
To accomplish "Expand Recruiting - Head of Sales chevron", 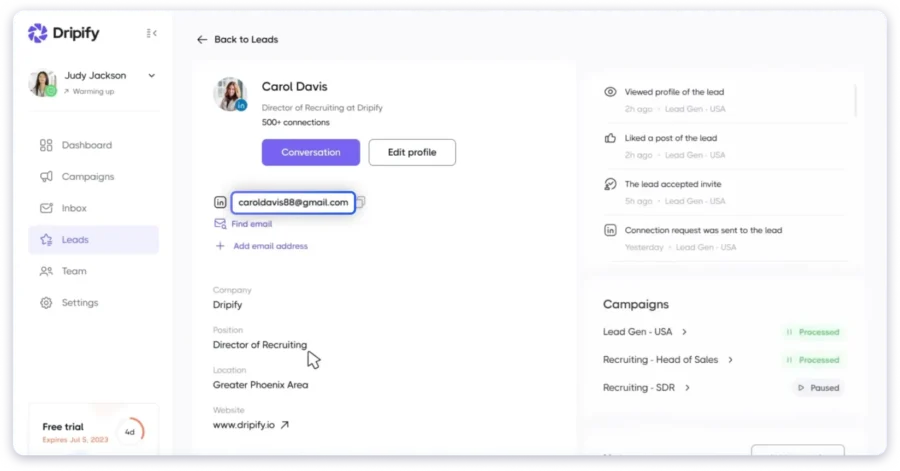I will tap(730, 360).
